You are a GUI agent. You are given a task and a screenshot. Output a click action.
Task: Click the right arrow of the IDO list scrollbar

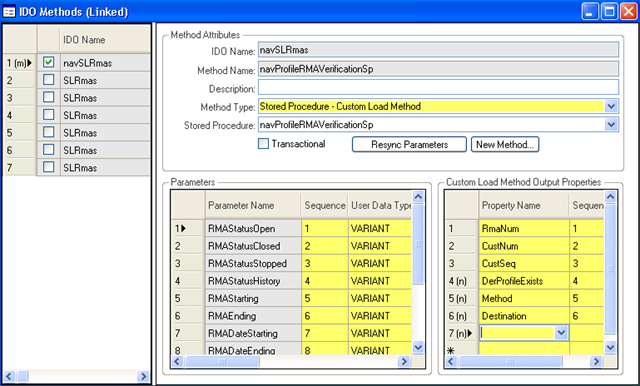tap(143, 376)
